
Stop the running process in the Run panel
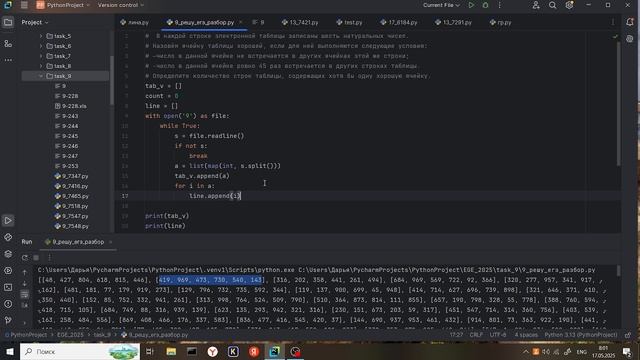tap(36, 258)
